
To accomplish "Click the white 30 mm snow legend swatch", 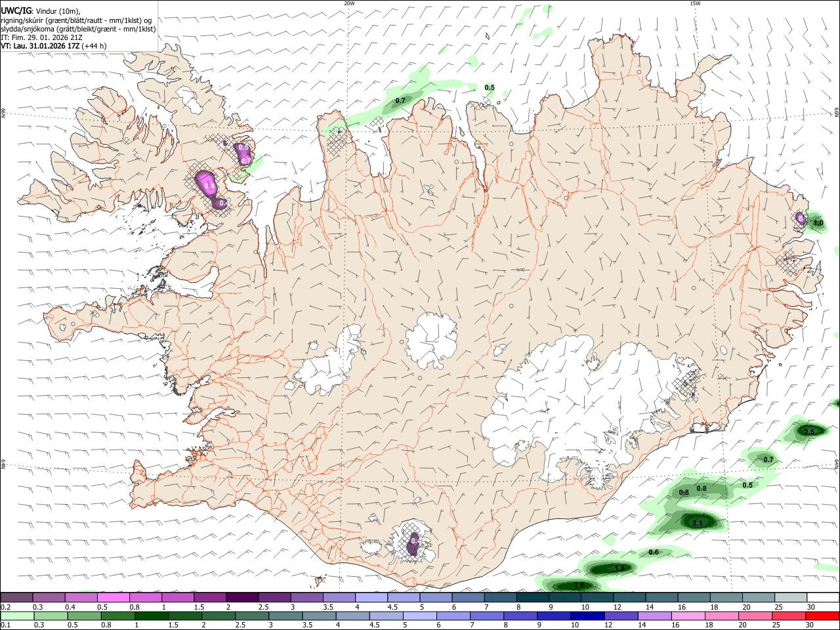I will (823, 598).
